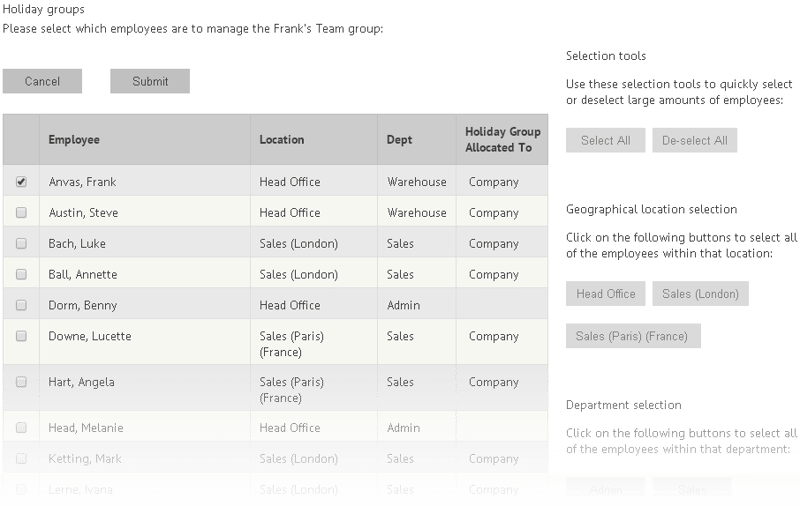The width and height of the screenshot is (800, 506).
Task: Click the name Downe, Lucette
Action: click(x=90, y=336)
